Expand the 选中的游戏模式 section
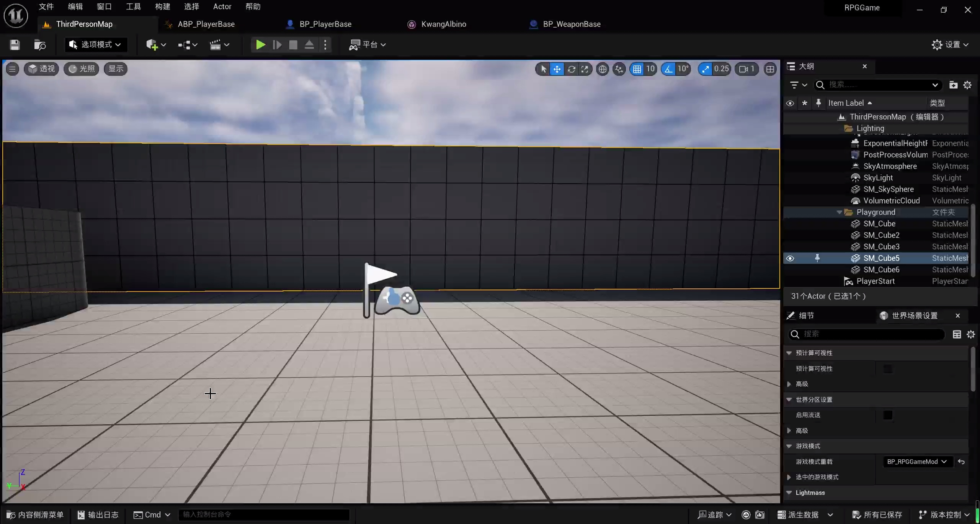 tap(789, 477)
